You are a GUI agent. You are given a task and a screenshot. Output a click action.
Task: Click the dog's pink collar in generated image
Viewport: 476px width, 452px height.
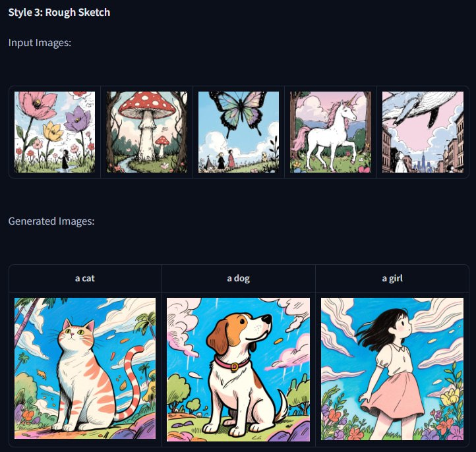click(232, 364)
